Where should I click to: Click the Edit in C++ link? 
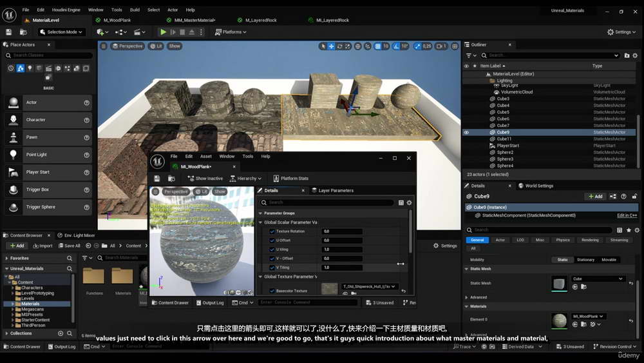pos(627,215)
